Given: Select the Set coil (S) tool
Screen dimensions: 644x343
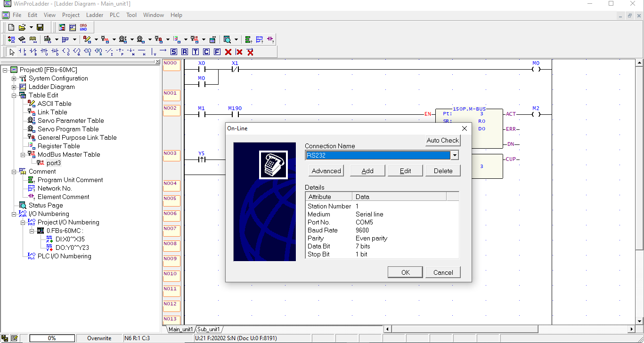Looking at the screenshot, I should coord(88,52).
